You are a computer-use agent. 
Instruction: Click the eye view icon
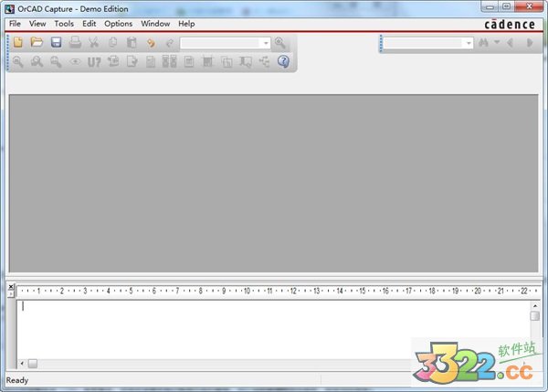(x=76, y=62)
